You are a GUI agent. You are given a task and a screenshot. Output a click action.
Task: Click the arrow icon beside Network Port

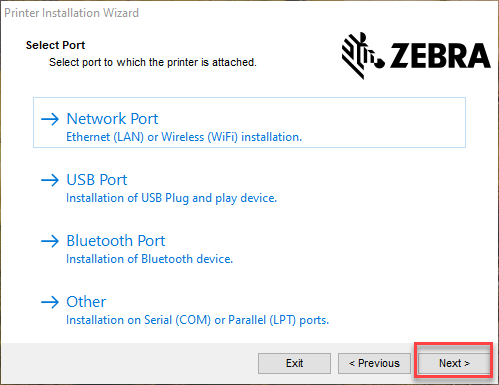50,119
